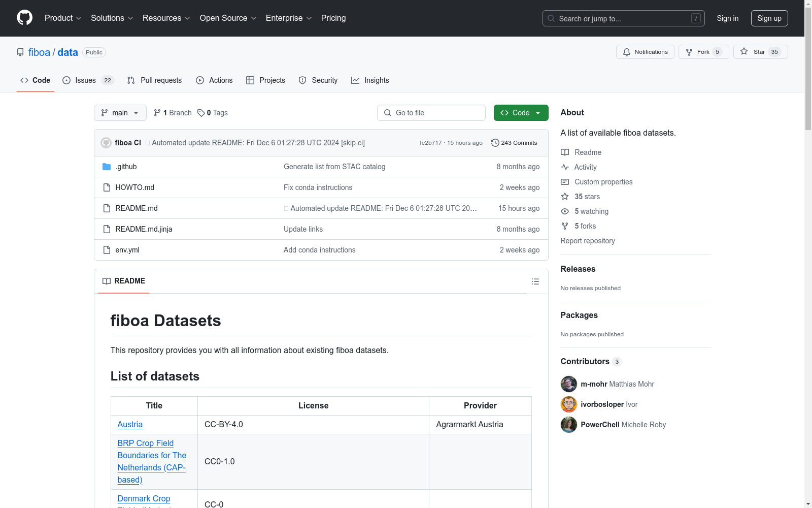The width and height of the screenshot is (812, 508).
Task: Open the .github folder
Action: point(126,167)
